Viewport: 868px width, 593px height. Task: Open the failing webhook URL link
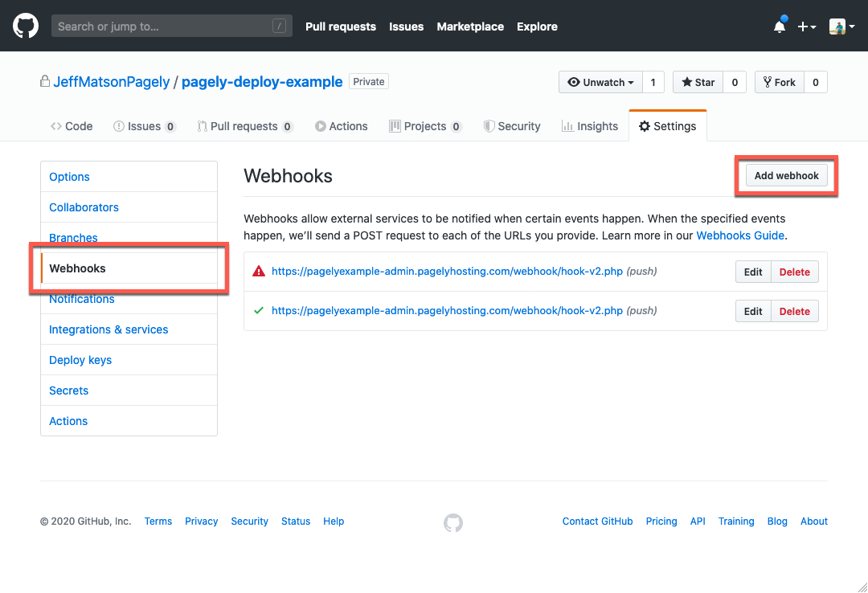(448, 272)
